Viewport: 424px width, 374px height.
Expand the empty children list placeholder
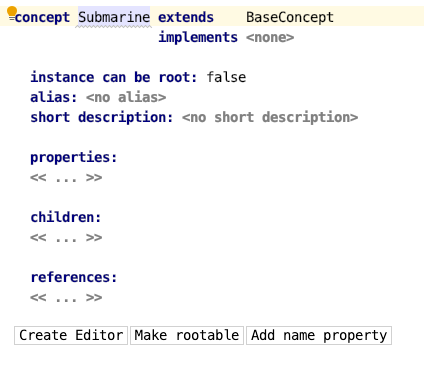click(66, 237)
